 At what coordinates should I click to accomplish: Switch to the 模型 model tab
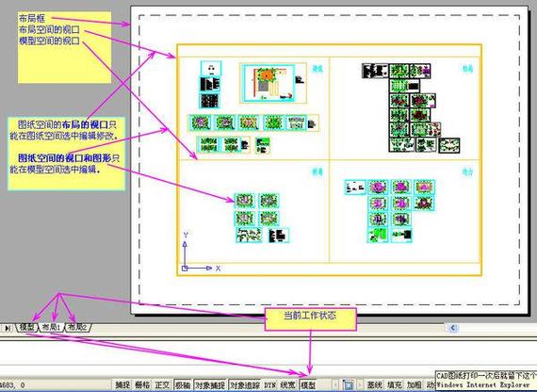coord(26,327)
